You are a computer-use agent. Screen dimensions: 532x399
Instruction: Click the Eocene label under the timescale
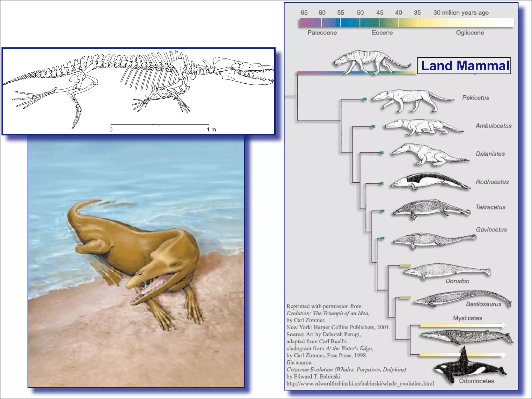[x=382, y=33]
